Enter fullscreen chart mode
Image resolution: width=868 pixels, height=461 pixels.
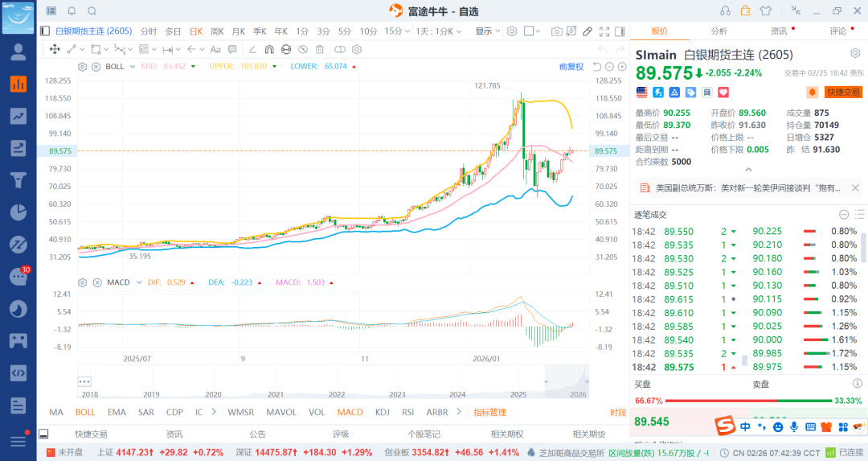coord(604,31)
